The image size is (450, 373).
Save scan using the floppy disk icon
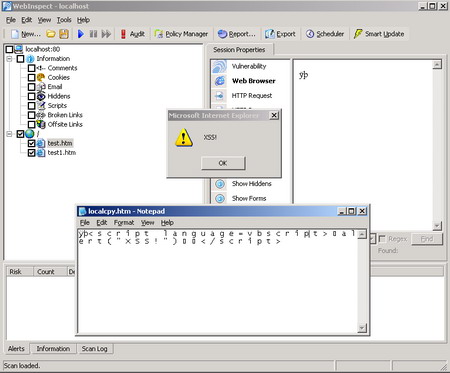coord(64,34)
